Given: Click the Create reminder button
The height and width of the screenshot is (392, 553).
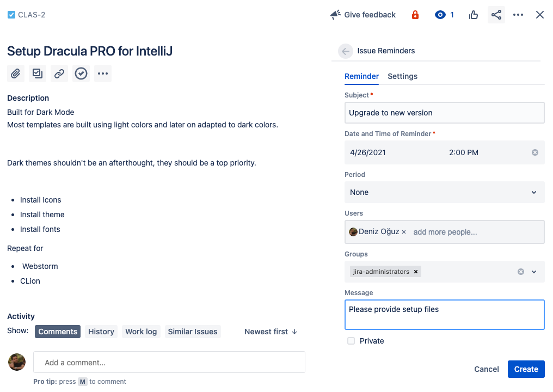Looking at the screenshot, I should pyautogui.click(x=526, y=369).
